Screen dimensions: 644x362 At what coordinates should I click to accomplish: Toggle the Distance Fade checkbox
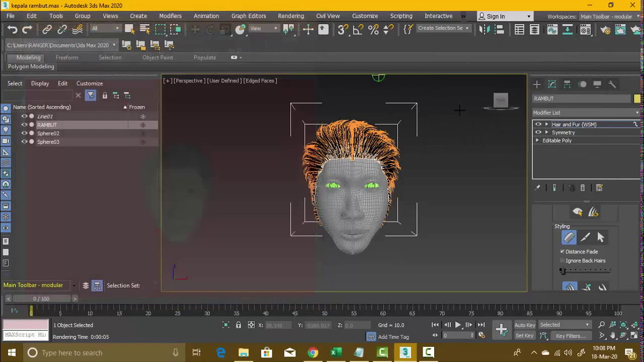point(562,251)
